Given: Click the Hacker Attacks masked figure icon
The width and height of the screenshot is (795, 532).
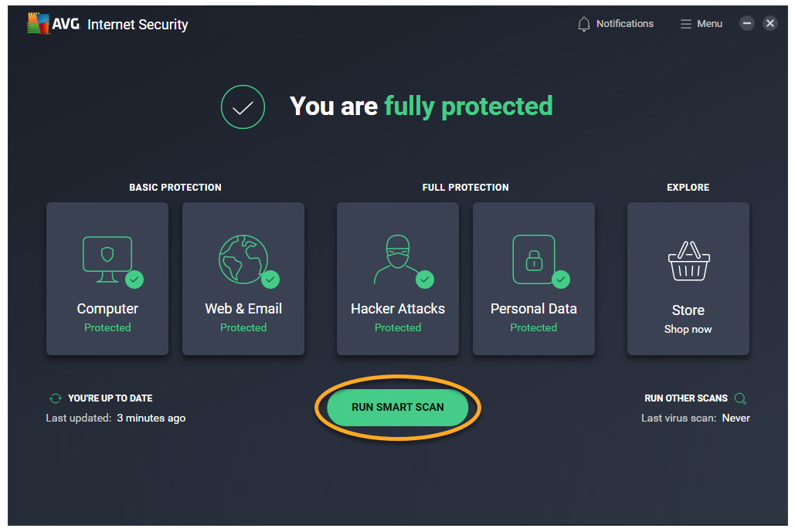Looking at the screenshot, I should click(397, 259).
